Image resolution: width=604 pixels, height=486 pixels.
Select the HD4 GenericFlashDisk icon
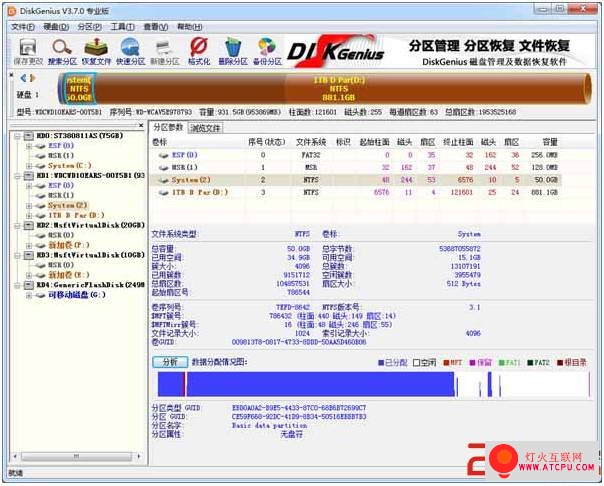click(29, 285)
